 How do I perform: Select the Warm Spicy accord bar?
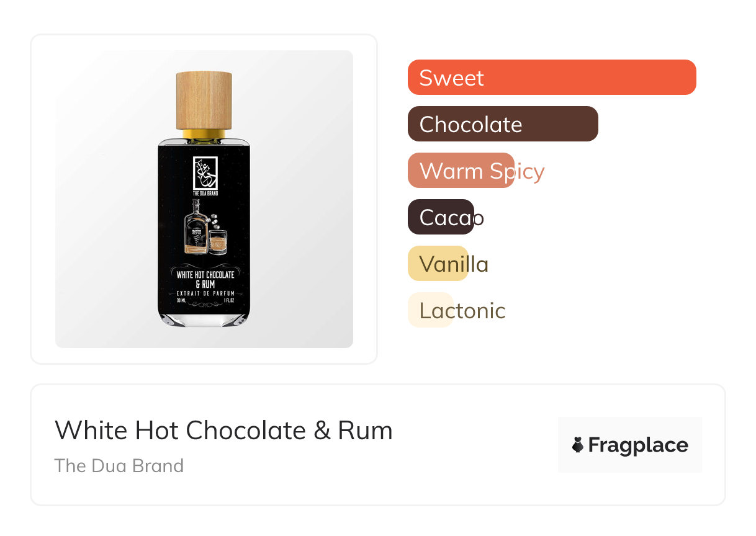pos(461,171)
